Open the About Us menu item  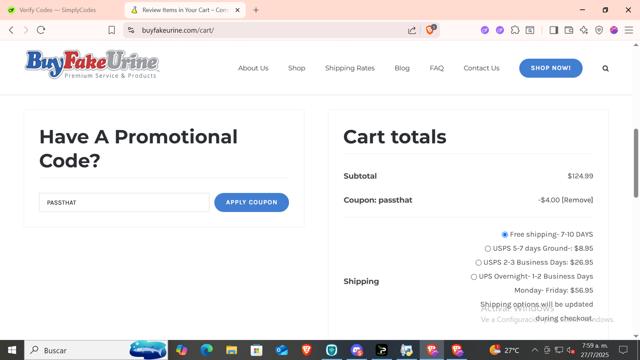click(253, 68)
